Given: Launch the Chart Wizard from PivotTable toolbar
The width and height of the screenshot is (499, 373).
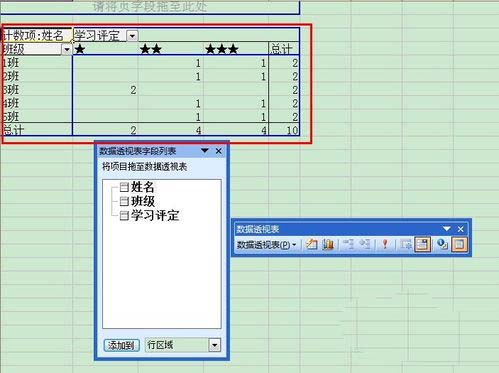Looking at the screenshot, I should coord(328,244).
